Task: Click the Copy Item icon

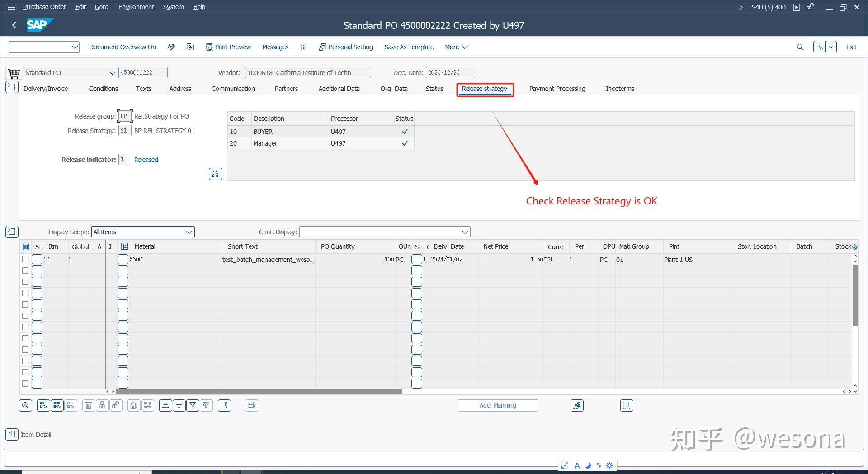Action: [x=133, y=405]
